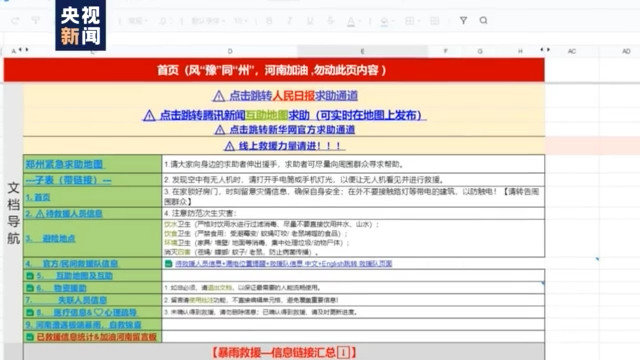Open the font size dropdown

point(241,20)
